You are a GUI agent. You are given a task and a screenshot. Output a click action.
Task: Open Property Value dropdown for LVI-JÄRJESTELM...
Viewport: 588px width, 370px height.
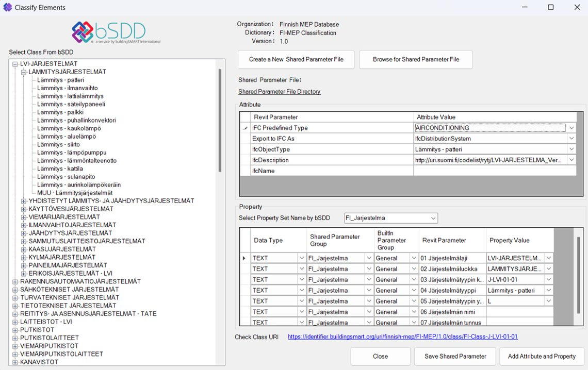549,258
